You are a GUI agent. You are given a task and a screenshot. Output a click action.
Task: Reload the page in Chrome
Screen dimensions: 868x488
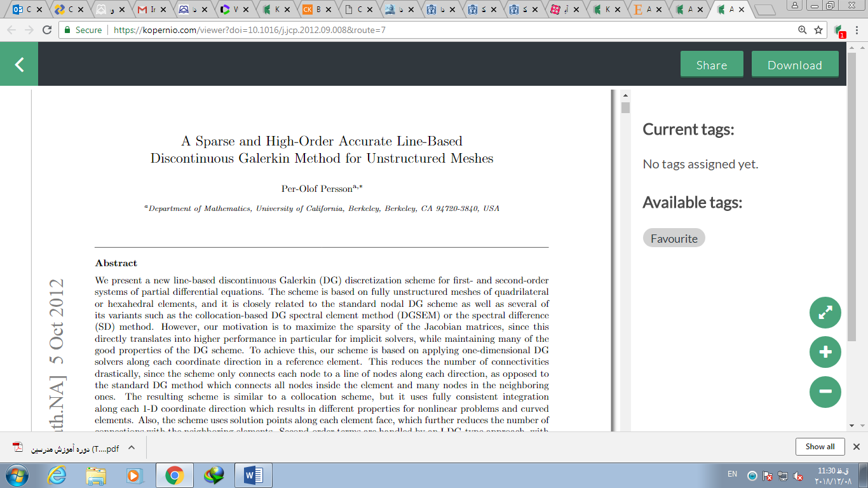click(46, 30)
